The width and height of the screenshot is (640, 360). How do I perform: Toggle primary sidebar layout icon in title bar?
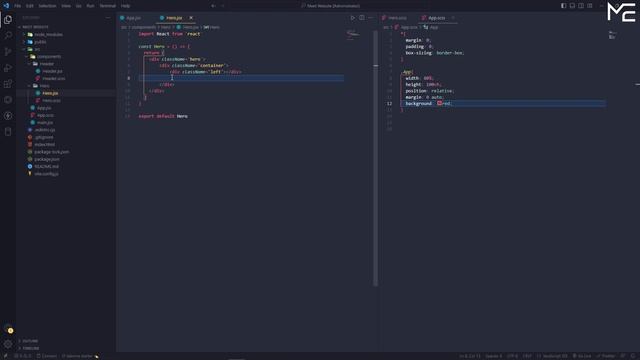pyautogui.click(x=564, y=6)
